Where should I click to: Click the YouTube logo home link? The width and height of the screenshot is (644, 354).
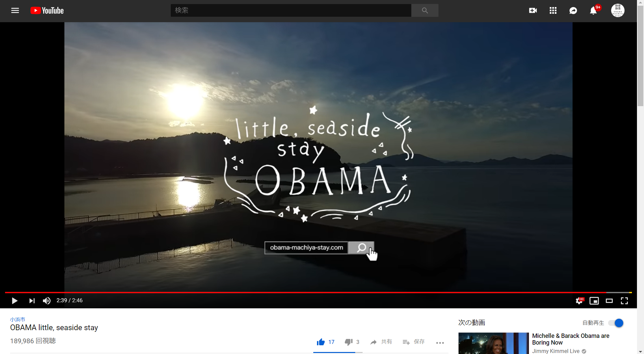tap(47, 10)
